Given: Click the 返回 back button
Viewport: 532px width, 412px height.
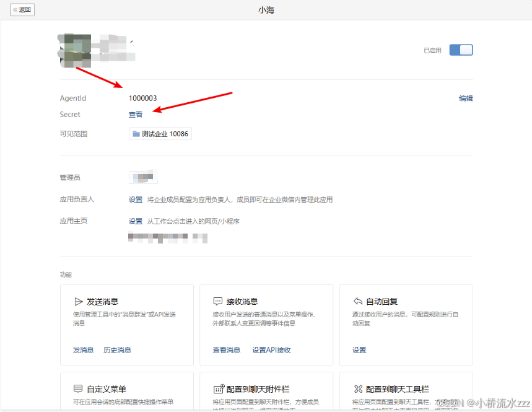Looking at the screenshot, I should point(22,9).
